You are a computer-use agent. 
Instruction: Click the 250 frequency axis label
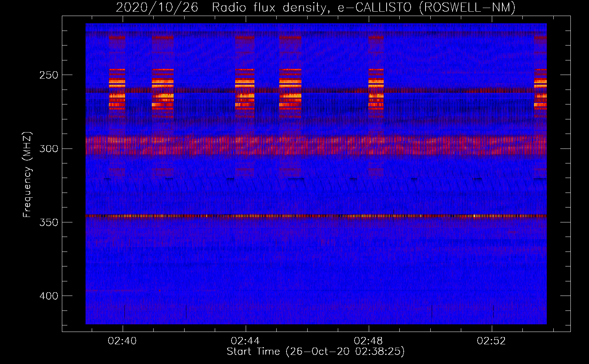(x=49, y=75)
